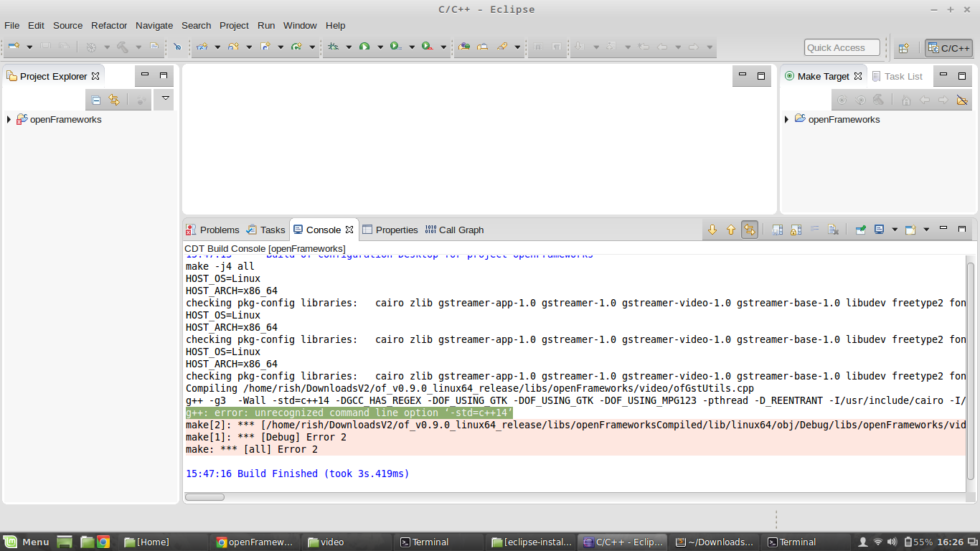Open the Debug configurations dropdown arrow
Image resolution: width=980 pixels, height=551 pixels.
[349, 47]
